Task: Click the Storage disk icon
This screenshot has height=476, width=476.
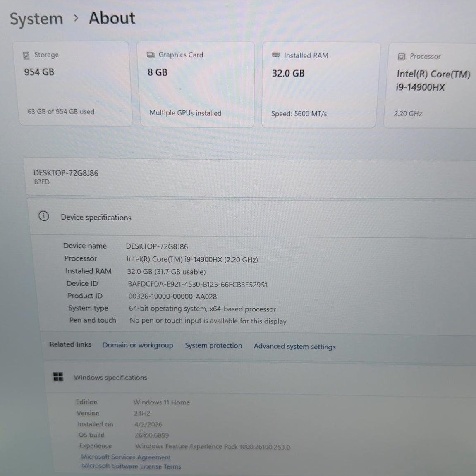Action: point(26,55)
